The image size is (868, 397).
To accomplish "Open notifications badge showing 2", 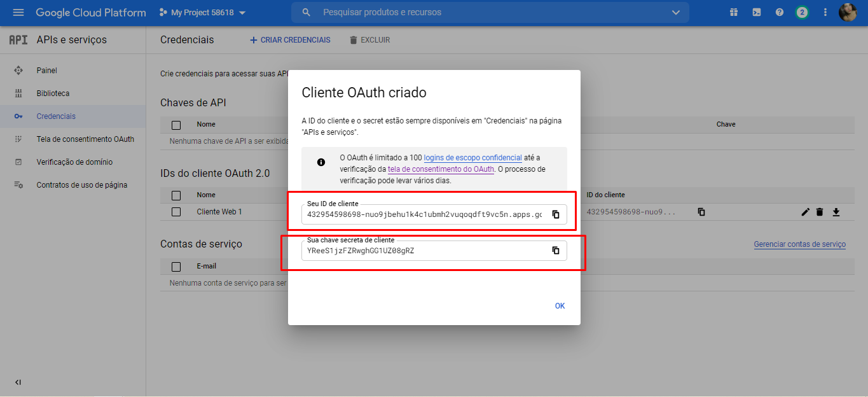I will (803, 12).
